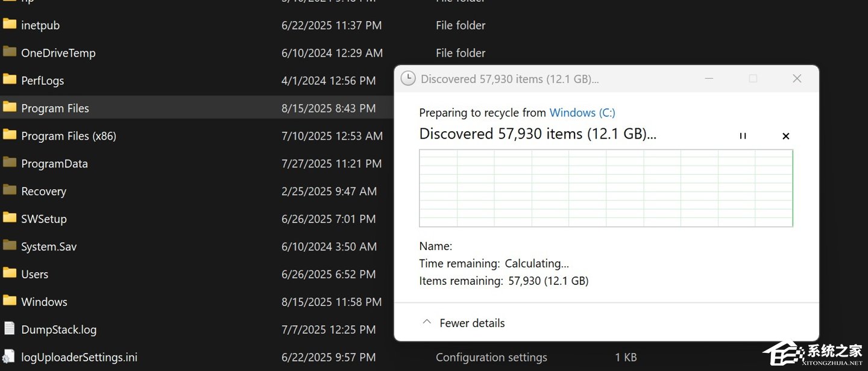Select the PerfLogs folder icon
The height and width of the screenshot is (371, 868).
pos(10,80)
